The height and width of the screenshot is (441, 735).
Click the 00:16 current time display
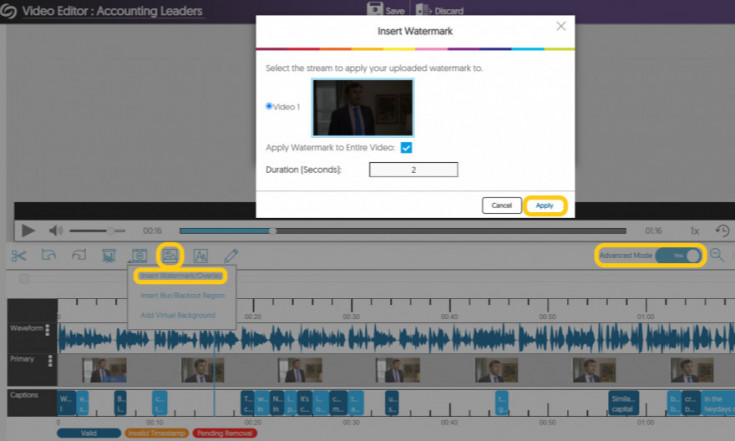(152, 231)
